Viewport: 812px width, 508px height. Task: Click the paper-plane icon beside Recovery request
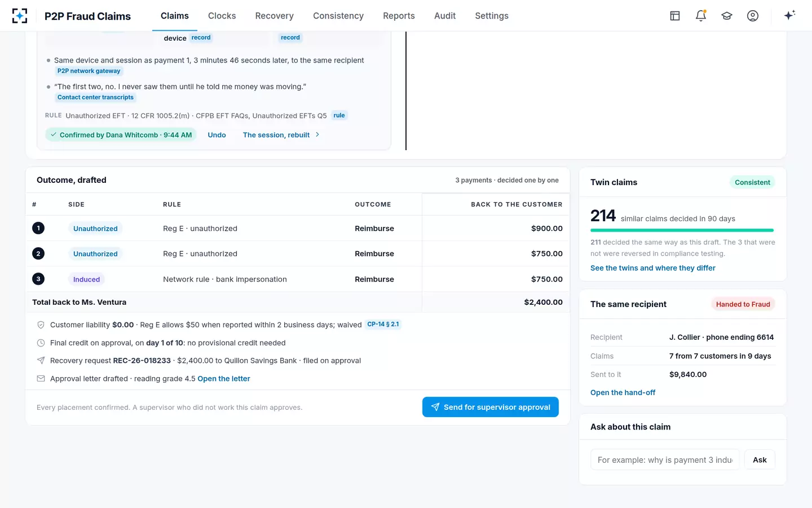tap(41, 361)
